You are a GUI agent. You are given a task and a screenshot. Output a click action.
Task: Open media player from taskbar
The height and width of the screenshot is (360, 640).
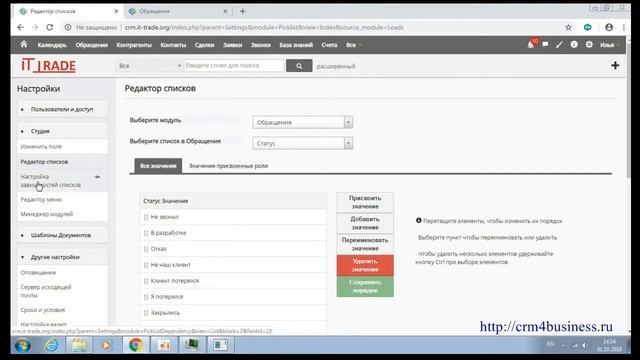tap(107, 345)
